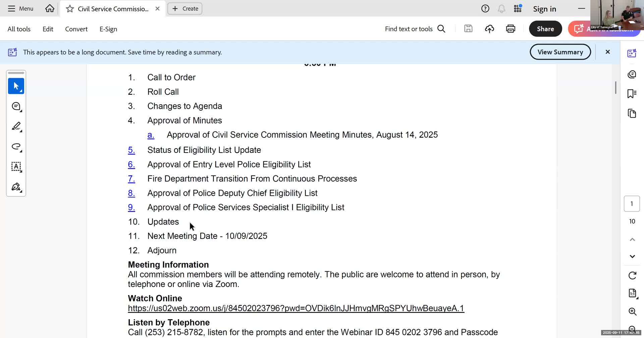Zoom in on the document

pos(632,312)
